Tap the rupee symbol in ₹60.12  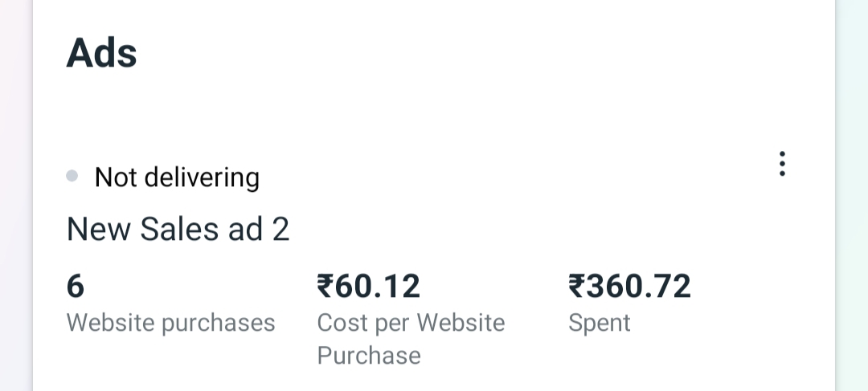coord(326,286)
